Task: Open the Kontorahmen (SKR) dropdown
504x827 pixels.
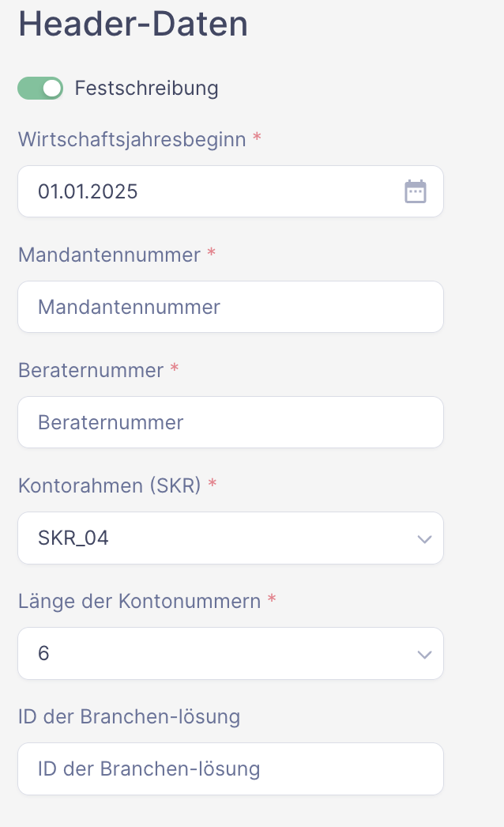Action: coord(231,538)
